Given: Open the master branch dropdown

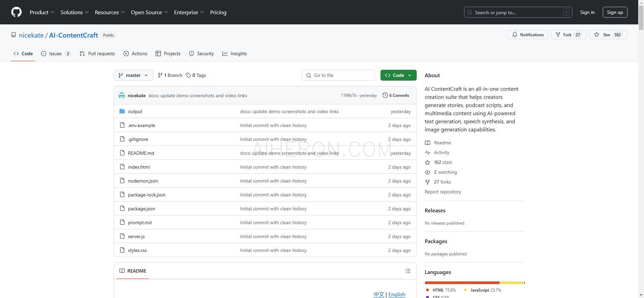Looking at the screenshot, I should pyautogui.click(x=133, y=75).
